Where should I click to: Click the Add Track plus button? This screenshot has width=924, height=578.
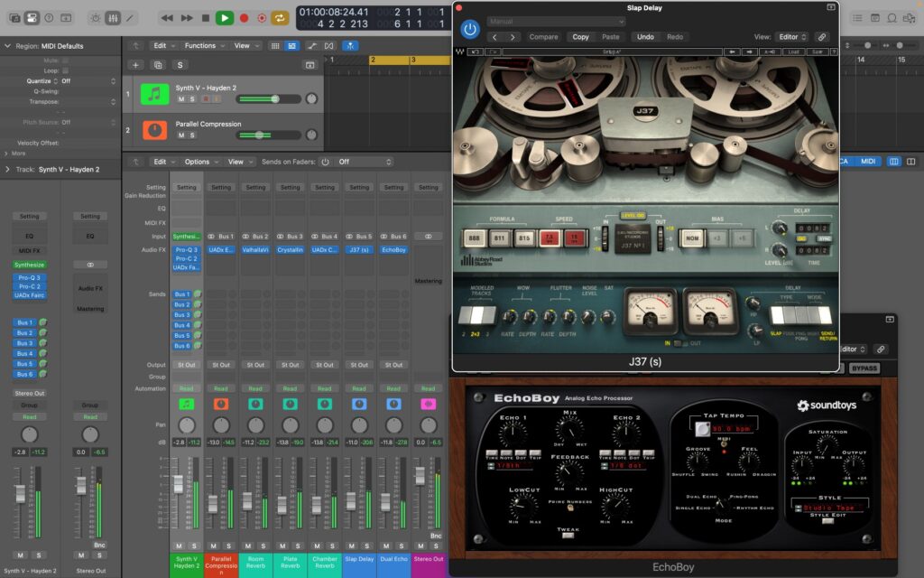[134, 65]
